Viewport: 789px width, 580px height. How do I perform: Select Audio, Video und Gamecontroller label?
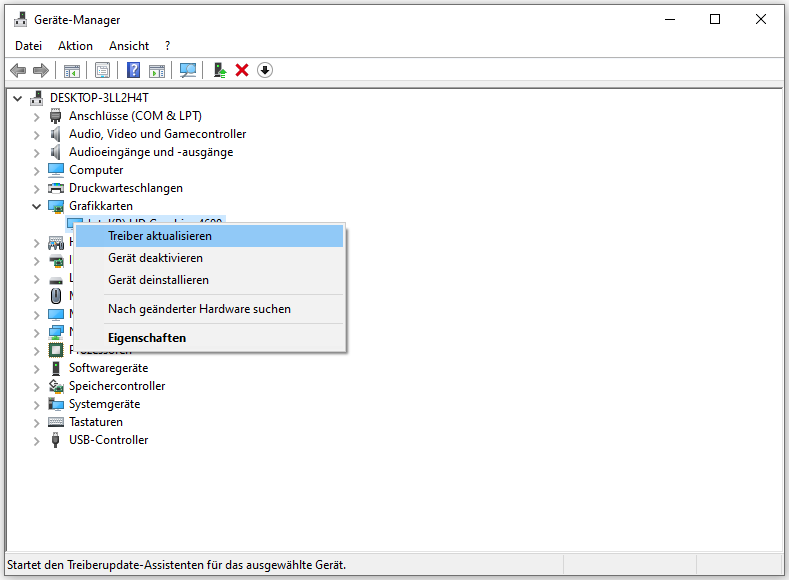pyautogui.click(x=157, y=134)
